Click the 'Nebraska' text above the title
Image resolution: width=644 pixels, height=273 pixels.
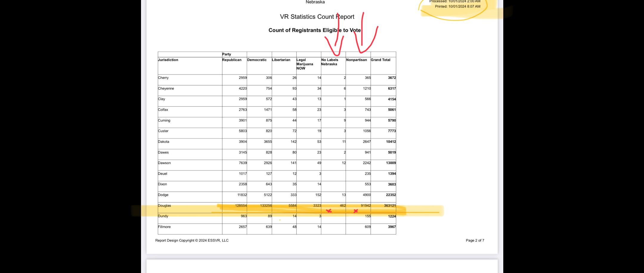[315, 2]
